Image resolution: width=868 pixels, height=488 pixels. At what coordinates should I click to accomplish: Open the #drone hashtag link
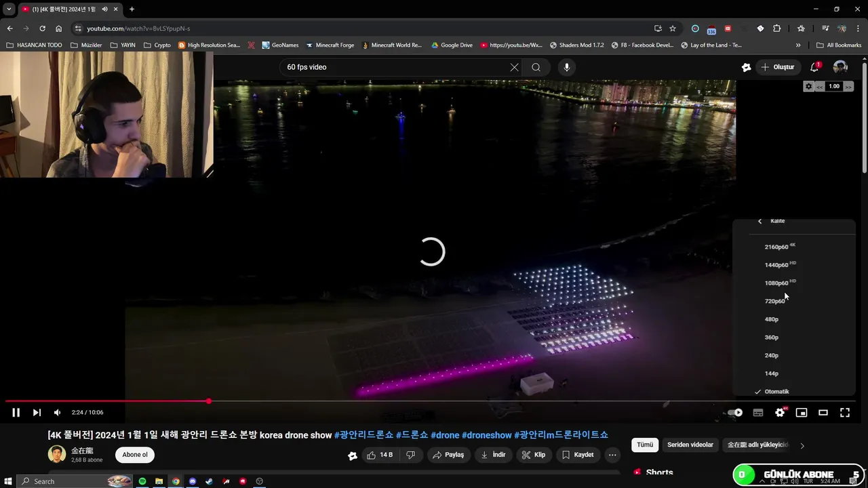point(445,434)
